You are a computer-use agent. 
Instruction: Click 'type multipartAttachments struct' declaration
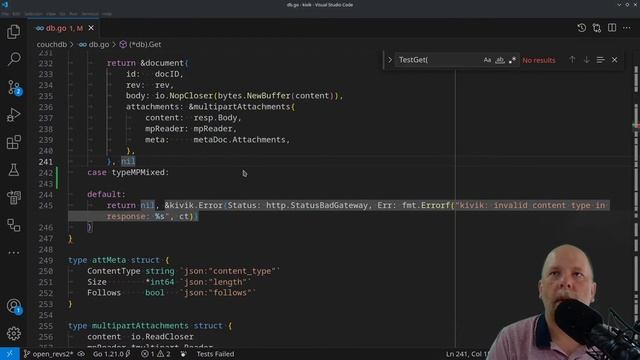coord(145,326)
